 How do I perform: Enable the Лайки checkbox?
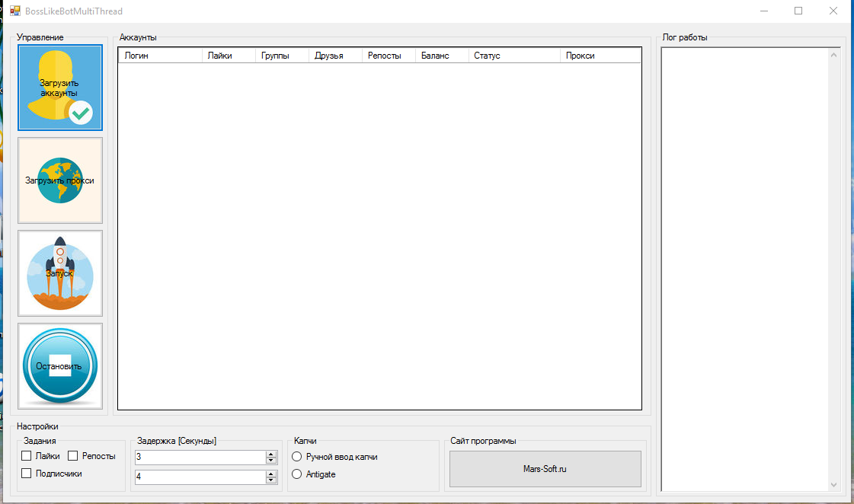(26, 455)
